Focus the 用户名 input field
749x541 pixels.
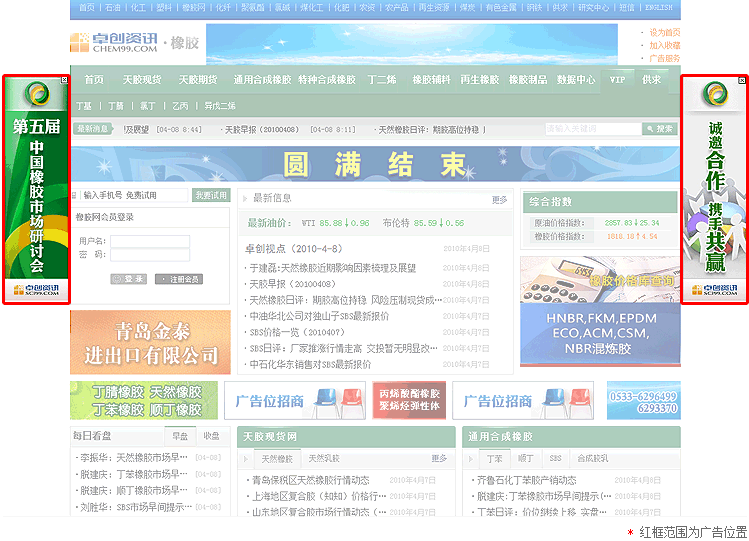click(150, 241)
